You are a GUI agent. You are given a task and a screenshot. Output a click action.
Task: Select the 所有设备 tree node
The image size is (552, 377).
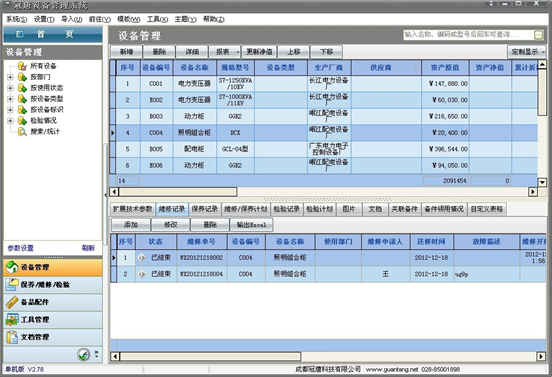pyautogui.click(x=43, y=66)
